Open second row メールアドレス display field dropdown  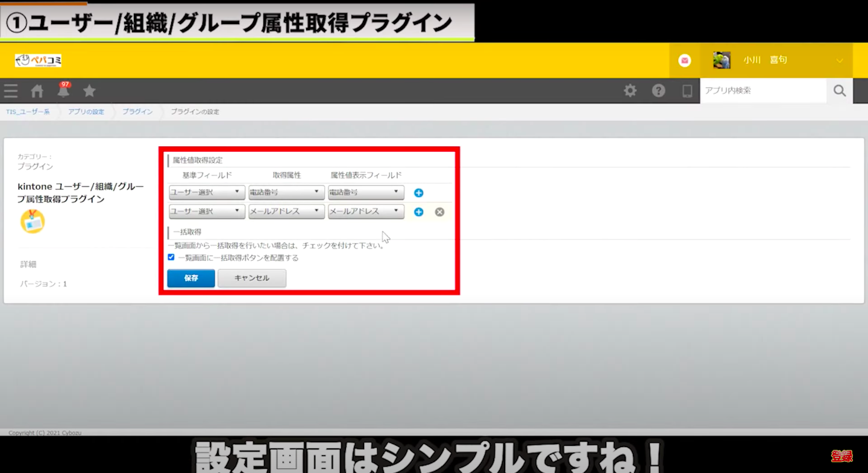(366, 211)
